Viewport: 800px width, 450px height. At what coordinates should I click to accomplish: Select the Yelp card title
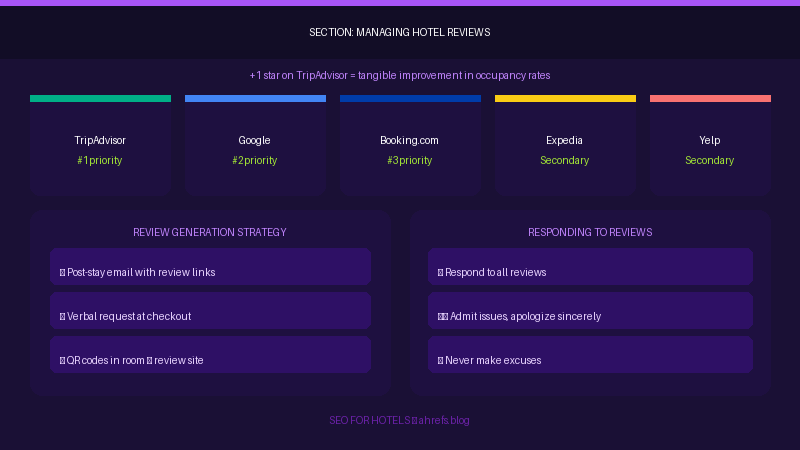click(710, 140)
